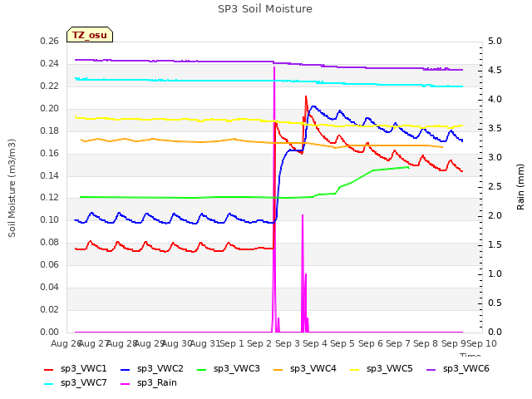
Task: Toggle sp3_VWC7 legend entry
Action: pos(76,383)
